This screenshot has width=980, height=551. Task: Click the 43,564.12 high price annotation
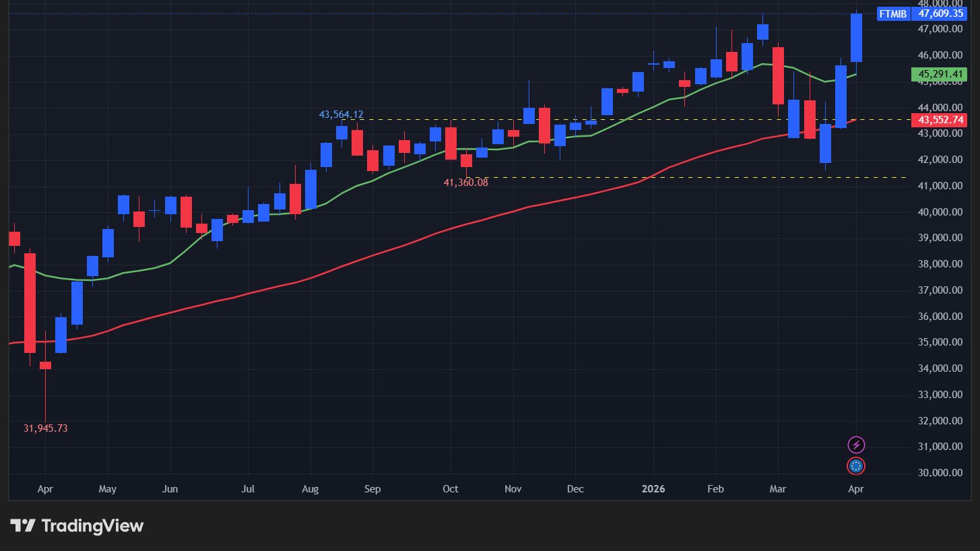[x=341, y=115]
